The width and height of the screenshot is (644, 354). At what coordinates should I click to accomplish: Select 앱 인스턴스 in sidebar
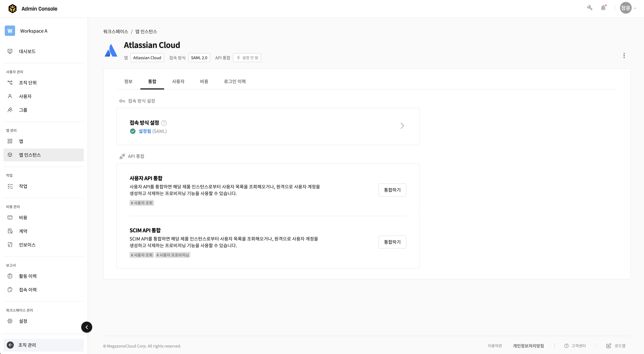[43, 155]
